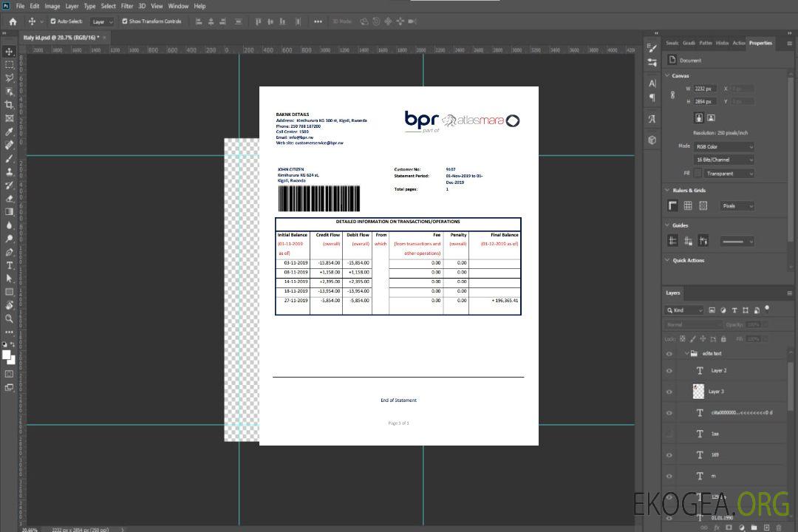Image resolution: width=798 pixels, height=532 pixels.
Task: Open the Paragraph panel icon
Action: pos(652,98)
